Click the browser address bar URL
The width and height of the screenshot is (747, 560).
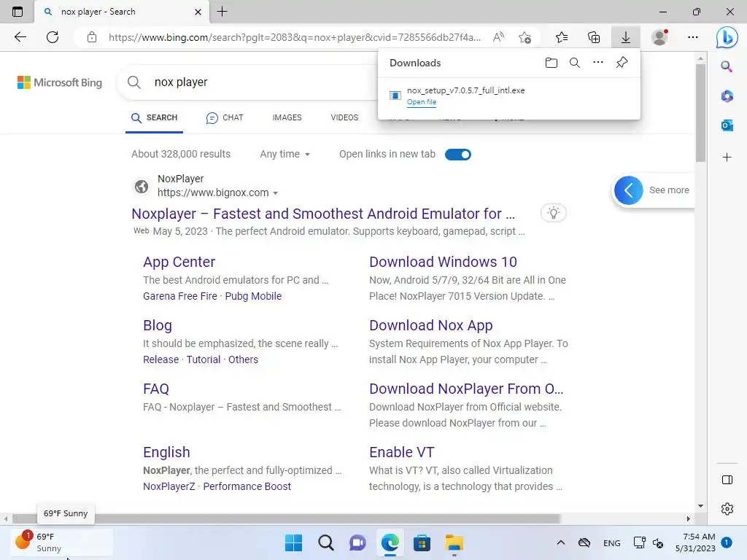coord(295,37)
